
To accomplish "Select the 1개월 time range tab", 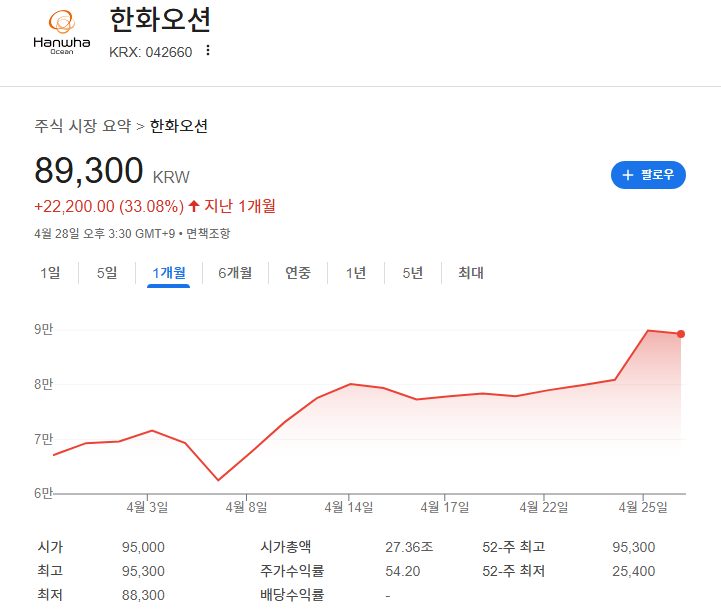I will (169, 273).
